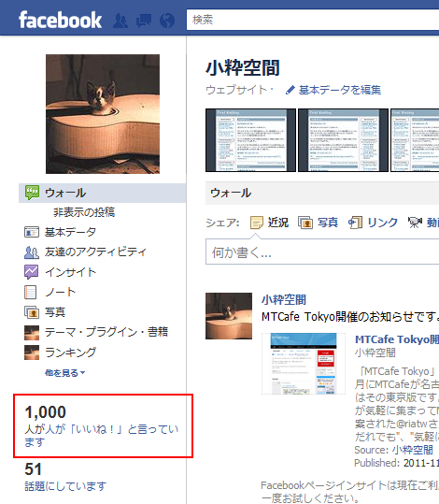Open 話題にしています link
The image size is (439, 504).
[65, 486]
